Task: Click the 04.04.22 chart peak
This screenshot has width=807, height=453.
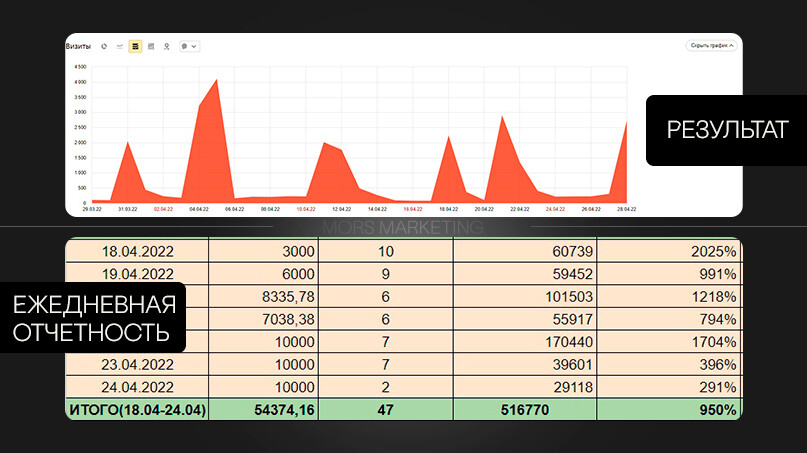Action: [216, 81]
